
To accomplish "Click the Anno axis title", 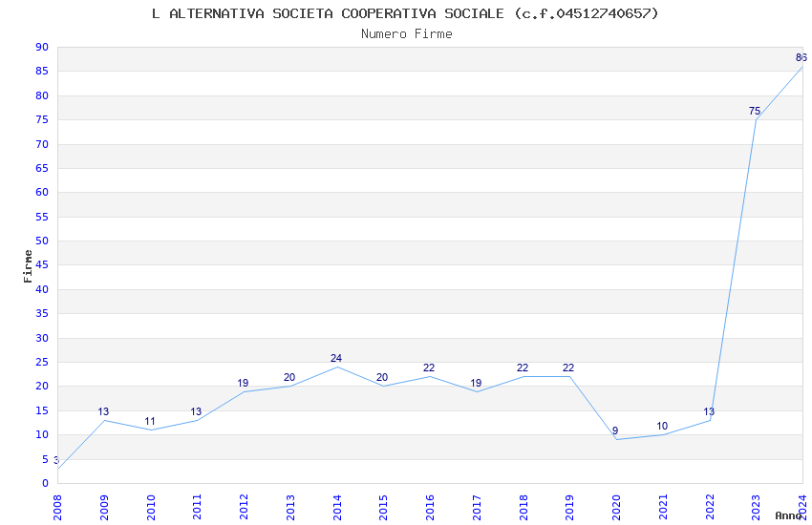I will pos(788,515).
